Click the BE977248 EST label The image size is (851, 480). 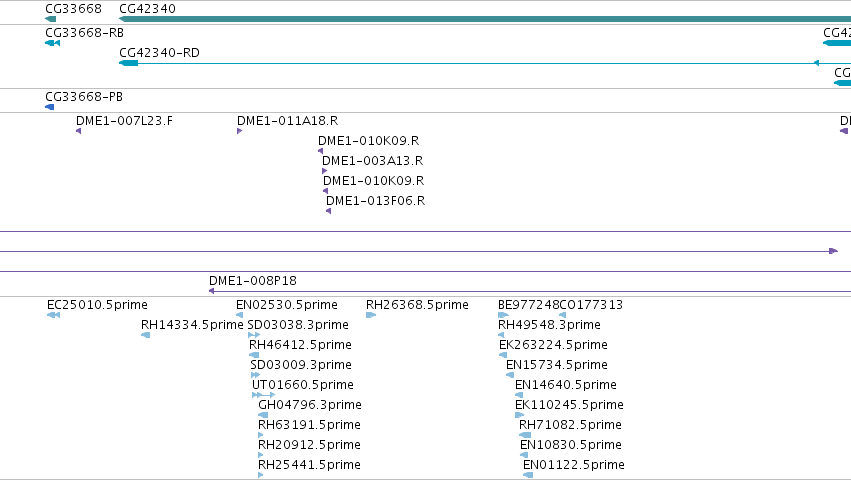pos(528,305)
